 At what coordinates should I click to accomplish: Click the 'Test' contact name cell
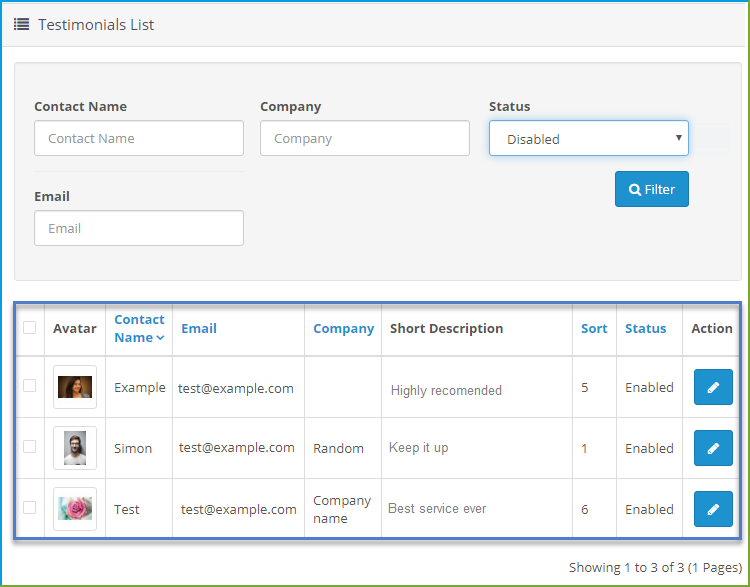[x=127, y=509]
